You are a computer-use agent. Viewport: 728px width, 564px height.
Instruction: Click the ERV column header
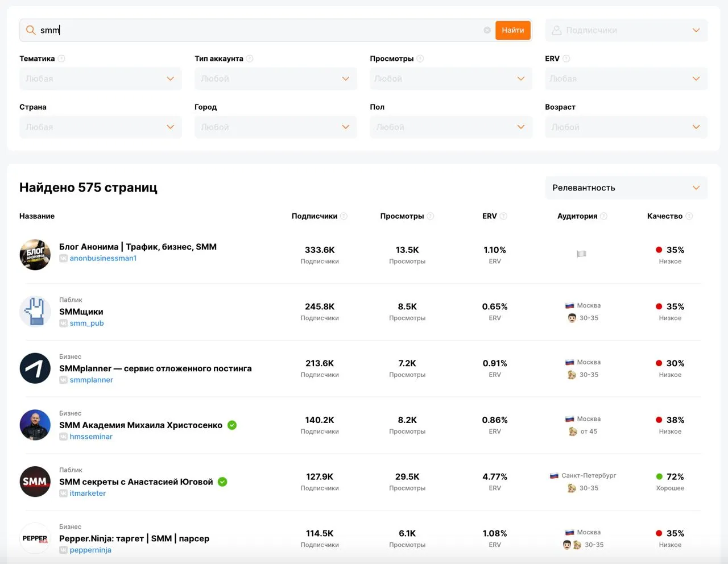pyautogui.click(x=490, y=216)
